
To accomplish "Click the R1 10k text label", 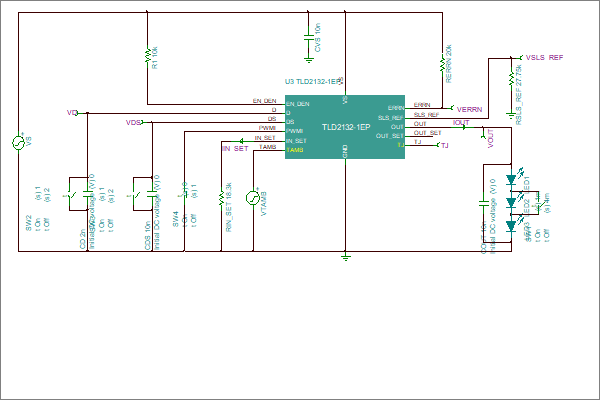I will pos(155,58).
